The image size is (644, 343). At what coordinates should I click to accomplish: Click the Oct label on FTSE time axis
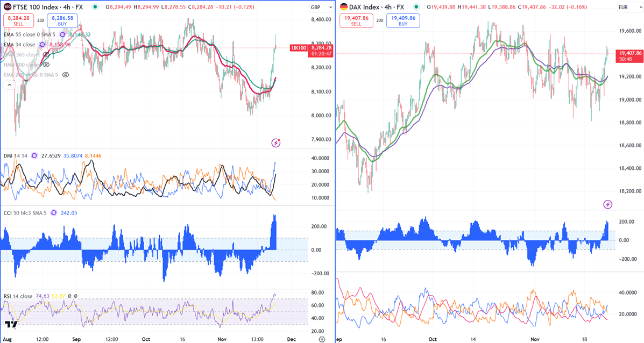[x=146, y=339]
